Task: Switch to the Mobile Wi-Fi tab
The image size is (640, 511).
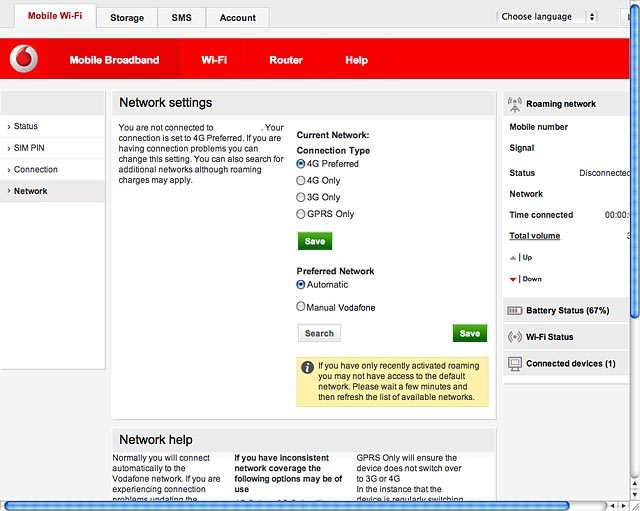Action: [55, 16]
